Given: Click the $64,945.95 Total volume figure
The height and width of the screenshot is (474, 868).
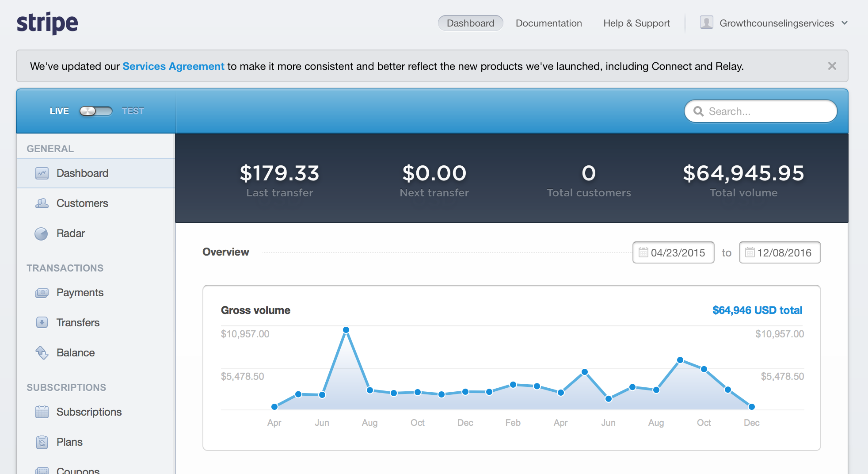Looking at the screenshot, I should pyautogui.click(x=743, y=173).
